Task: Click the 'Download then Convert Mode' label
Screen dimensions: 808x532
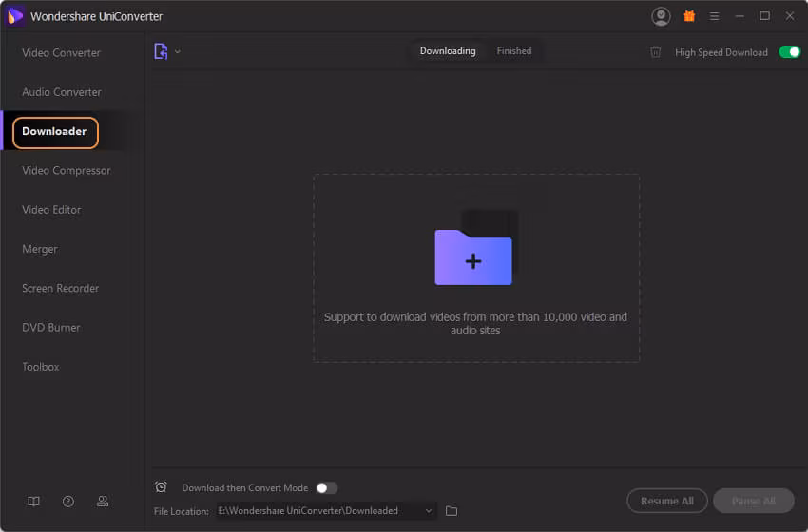Action: tap(244, 487)
